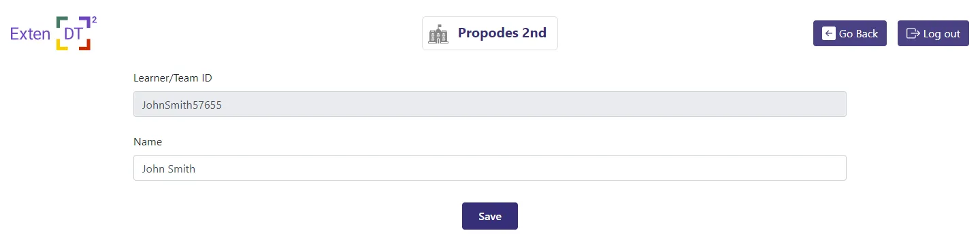The height and width of the screenshot is (250, 980).
Task: Click the exit door icon in Log out
Action: pyautogui.click(x=913, y=33)
